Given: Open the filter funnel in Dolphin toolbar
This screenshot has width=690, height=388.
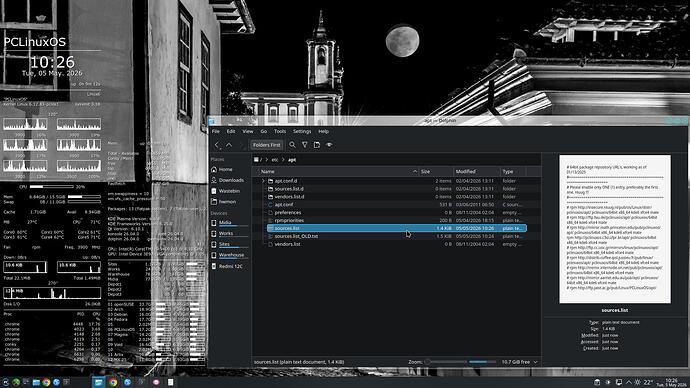Looking at the screenshot, I should click(x=305, y=145).
